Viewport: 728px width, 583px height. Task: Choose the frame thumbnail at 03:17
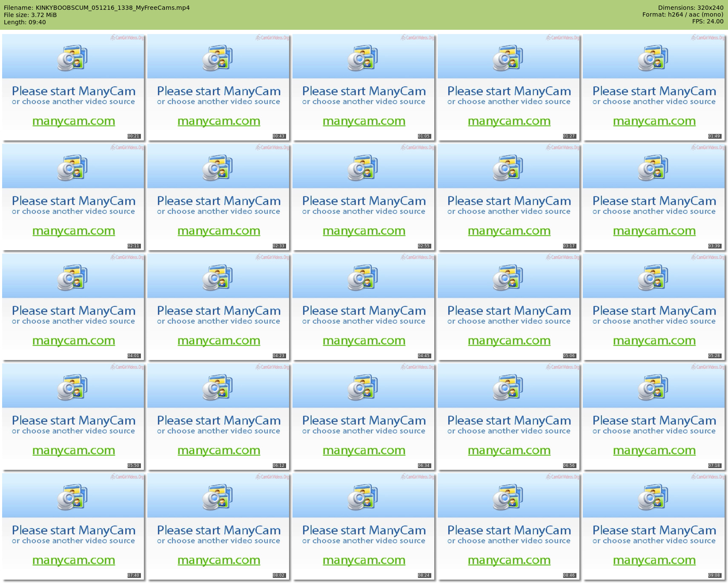509,197
